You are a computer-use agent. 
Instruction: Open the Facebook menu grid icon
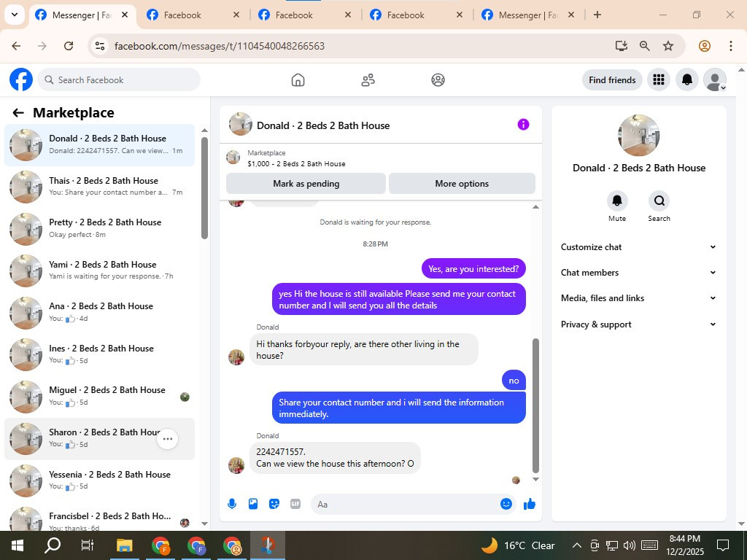(659, 79)
